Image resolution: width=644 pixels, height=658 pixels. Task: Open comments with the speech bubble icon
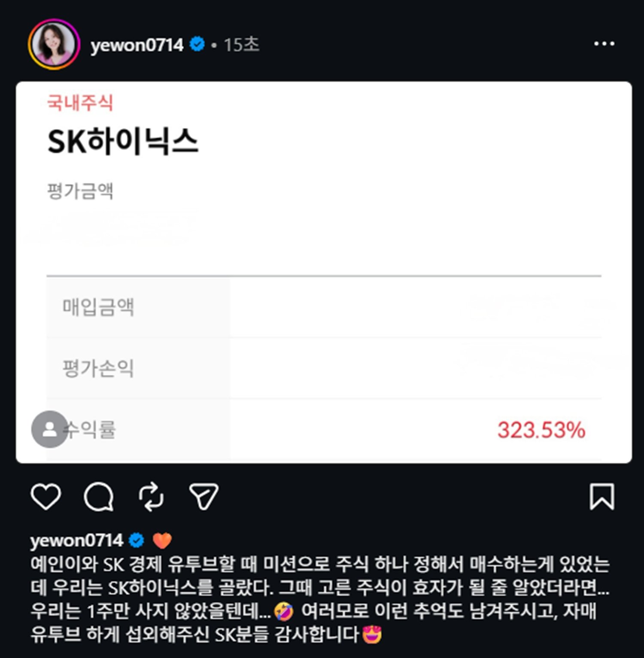point(99,497)
